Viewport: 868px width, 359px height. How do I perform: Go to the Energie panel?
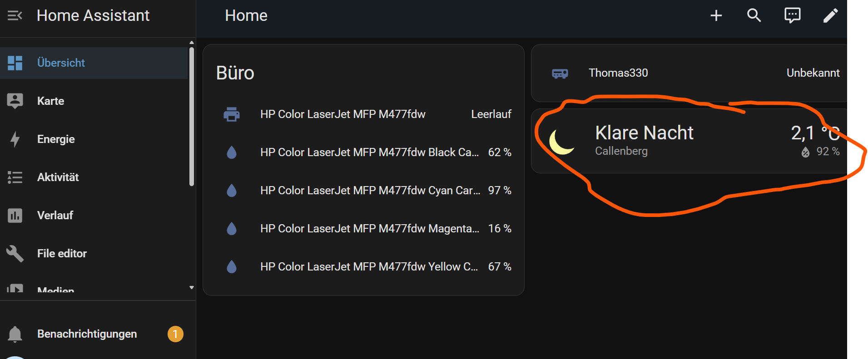56,139
